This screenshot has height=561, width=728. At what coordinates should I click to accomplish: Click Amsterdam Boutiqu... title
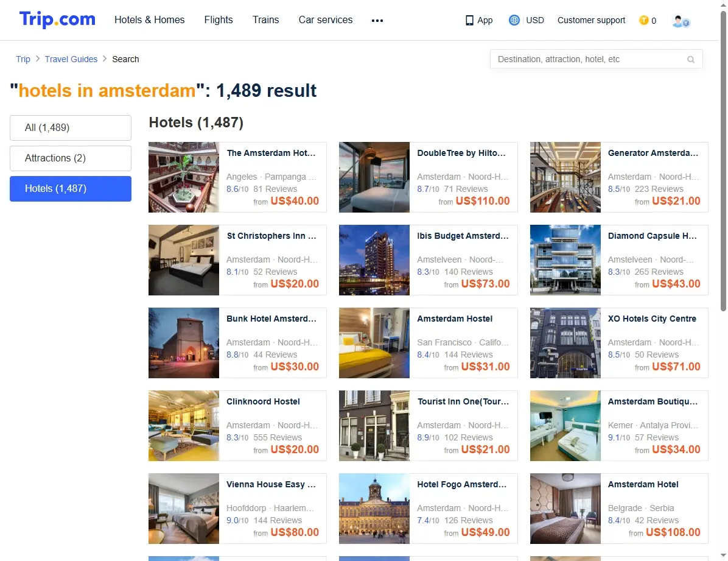(x=653, y=401)
